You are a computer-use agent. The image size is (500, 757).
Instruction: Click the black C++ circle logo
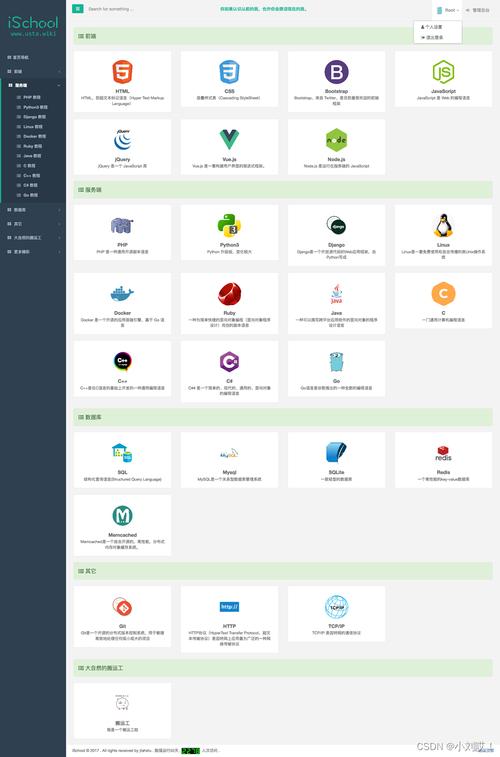tap(122, 362)
